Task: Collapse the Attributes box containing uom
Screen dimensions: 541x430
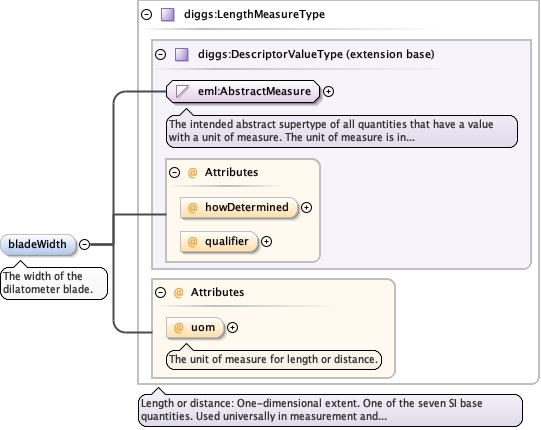Action: click(x=160, y=293)
